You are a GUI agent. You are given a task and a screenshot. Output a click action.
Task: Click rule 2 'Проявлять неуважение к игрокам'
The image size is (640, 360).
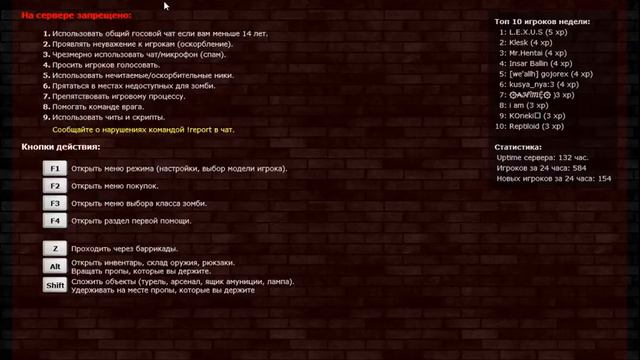138,44
